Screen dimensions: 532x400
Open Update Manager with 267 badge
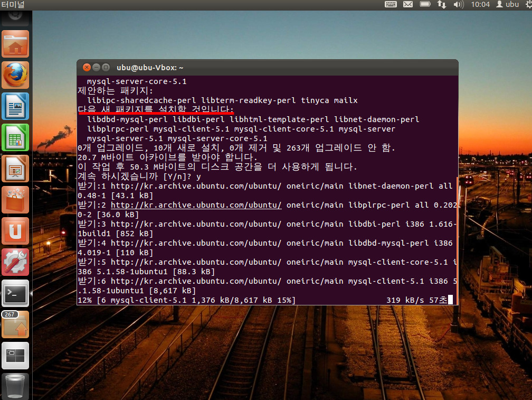15,324
